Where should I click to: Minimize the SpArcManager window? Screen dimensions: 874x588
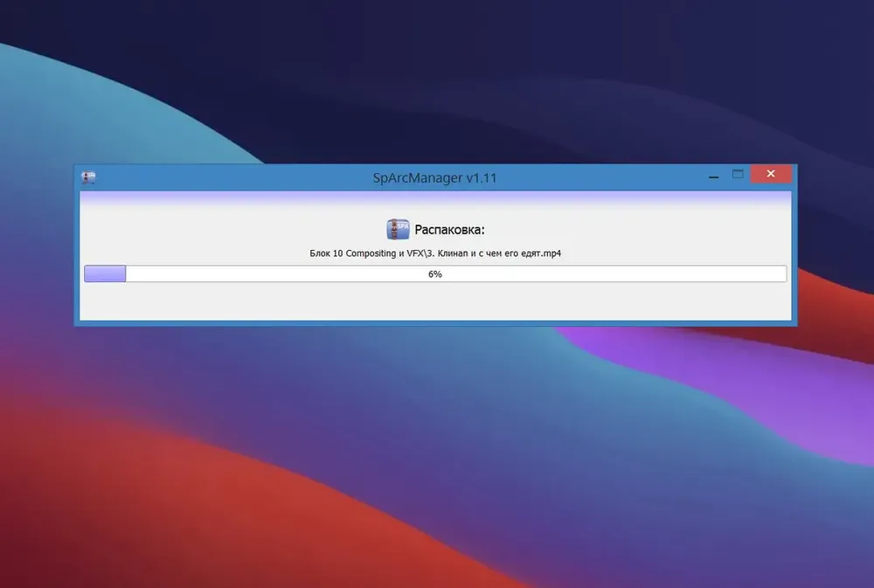coord(713,176)
